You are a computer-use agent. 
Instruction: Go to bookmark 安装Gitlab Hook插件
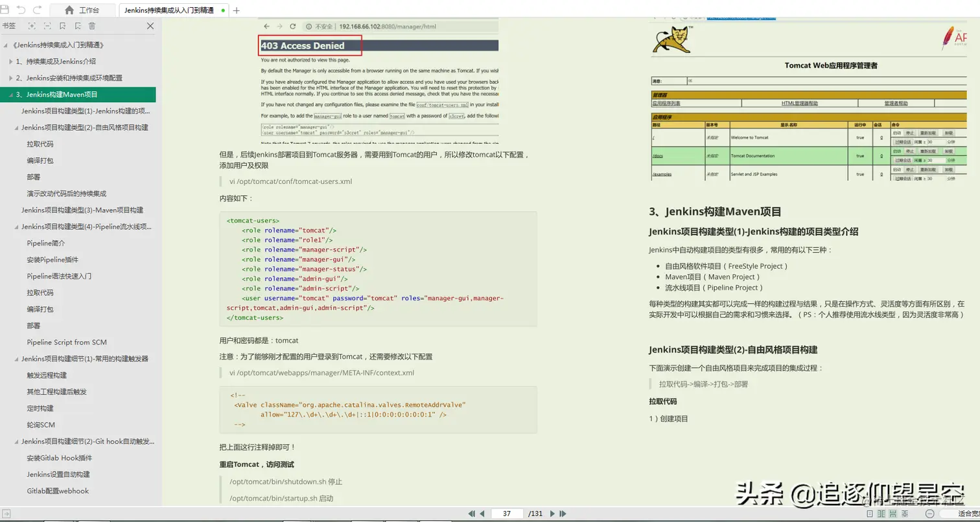pyautogui.click(x=60, y=458)
